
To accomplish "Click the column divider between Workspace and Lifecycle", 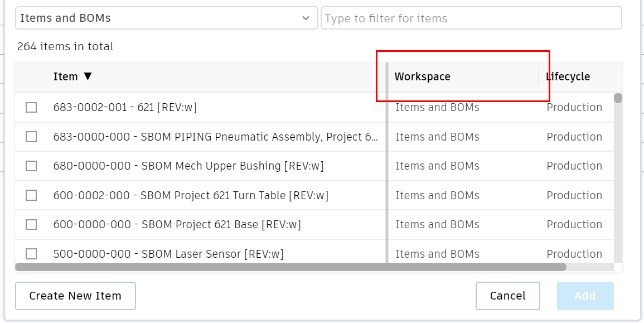I will 539,77.
